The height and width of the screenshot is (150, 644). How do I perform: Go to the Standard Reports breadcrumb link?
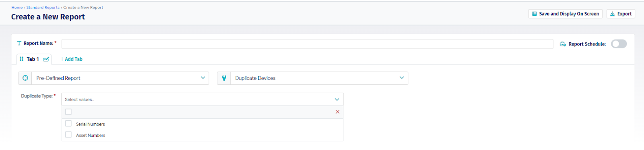[43, 7]
